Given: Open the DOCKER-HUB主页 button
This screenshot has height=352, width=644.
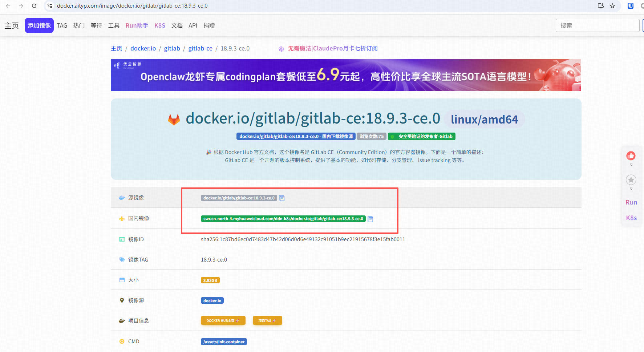Looking at the screenshot, I should [x=223, y=320].
